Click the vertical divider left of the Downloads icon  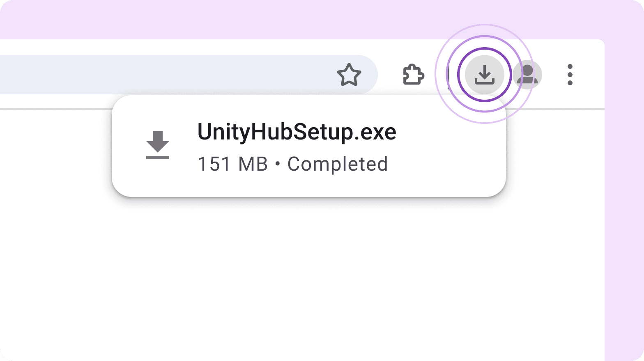point(448,75)
